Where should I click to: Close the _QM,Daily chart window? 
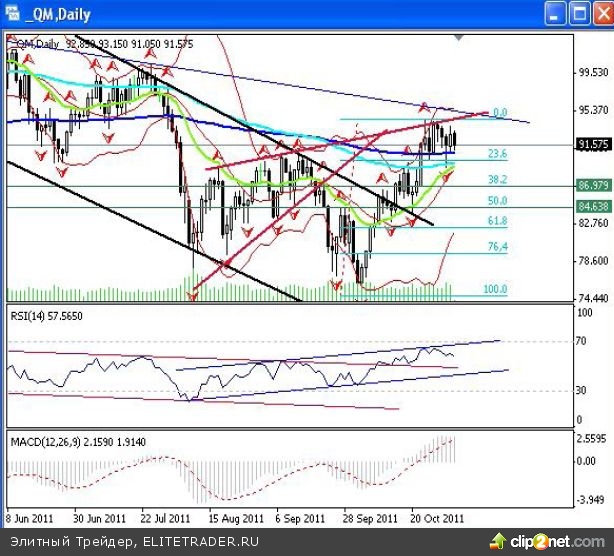[x=599, y=13]
